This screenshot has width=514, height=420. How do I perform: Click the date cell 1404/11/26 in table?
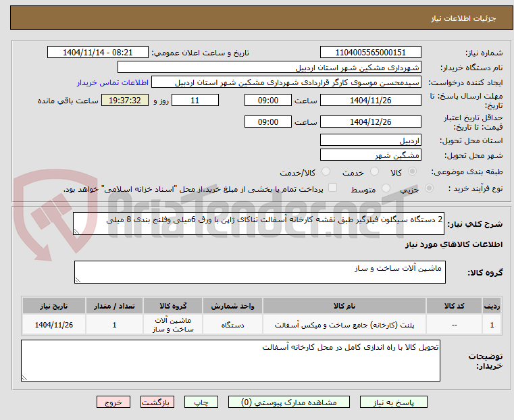click(54, 325)
